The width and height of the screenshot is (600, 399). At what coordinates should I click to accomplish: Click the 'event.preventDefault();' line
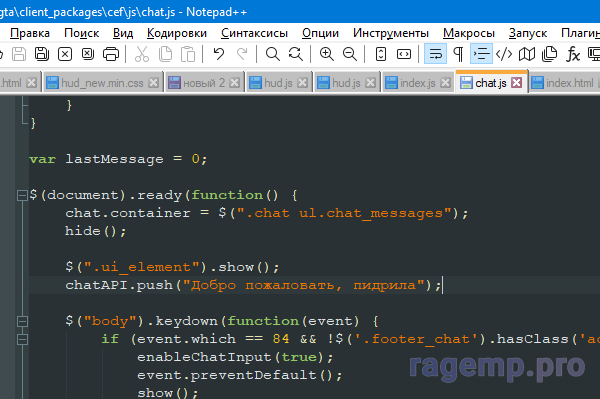240,375
